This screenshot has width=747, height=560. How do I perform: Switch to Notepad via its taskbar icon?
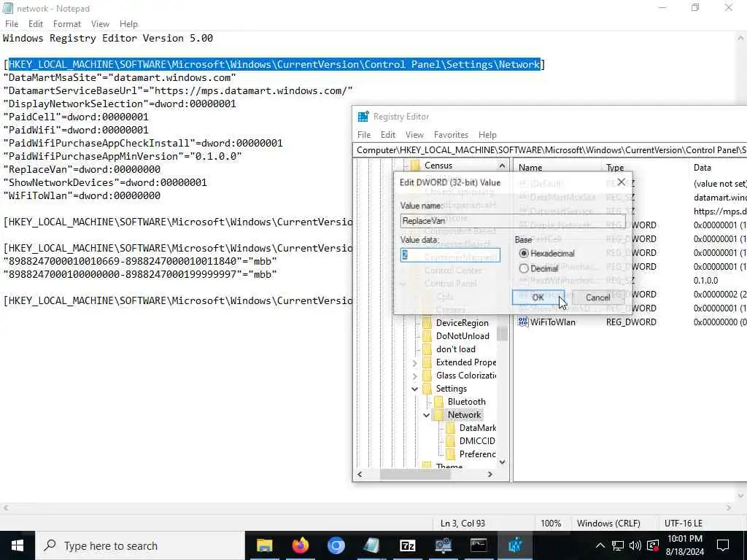coord(371,545)
